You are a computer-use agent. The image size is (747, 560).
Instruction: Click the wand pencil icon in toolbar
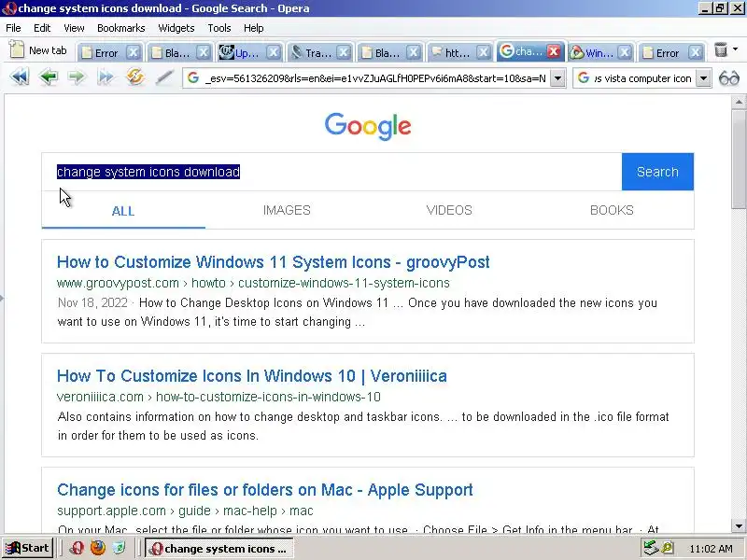[x=164, y=77]
